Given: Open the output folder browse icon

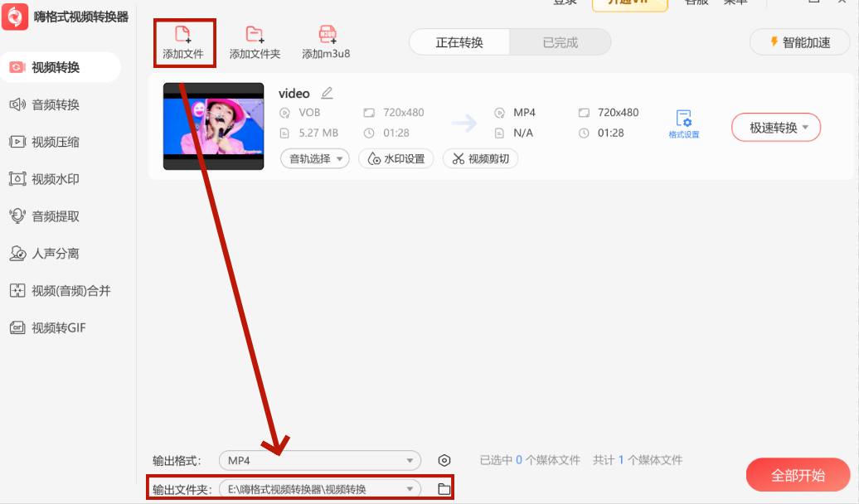Looking at the screenshot, I should click(444, 488).
